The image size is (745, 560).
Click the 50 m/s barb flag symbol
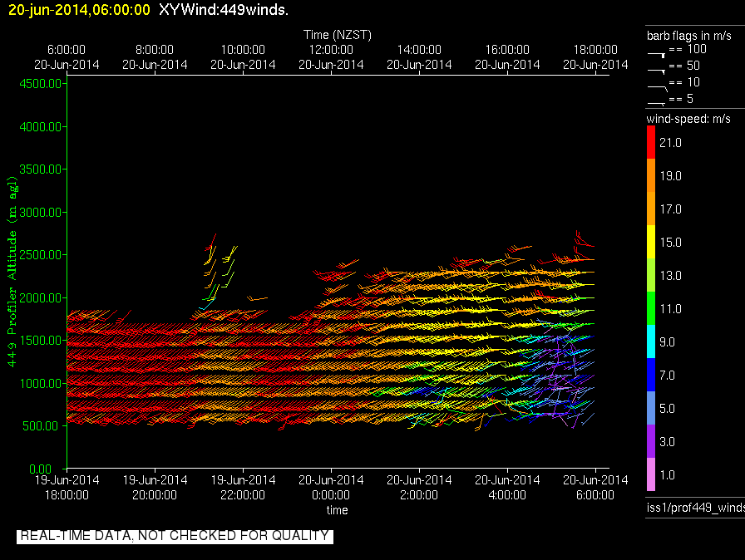pyautogui.click(x=656, y=71)
